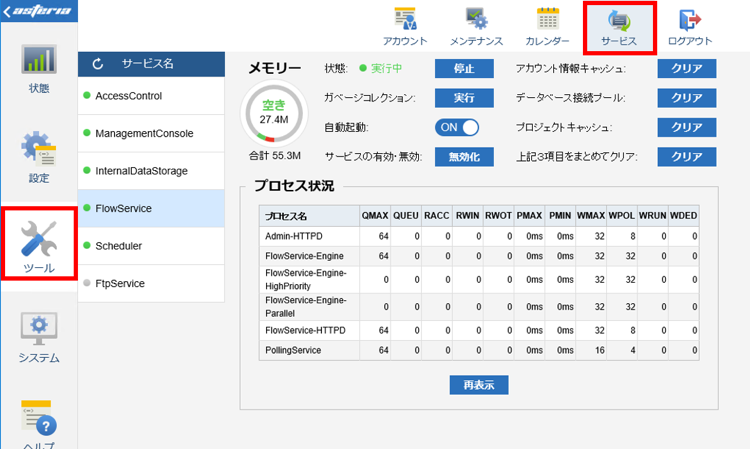
Task: Click クリア for 上記3項目をまとめてクリア
Action: (687, 157)
